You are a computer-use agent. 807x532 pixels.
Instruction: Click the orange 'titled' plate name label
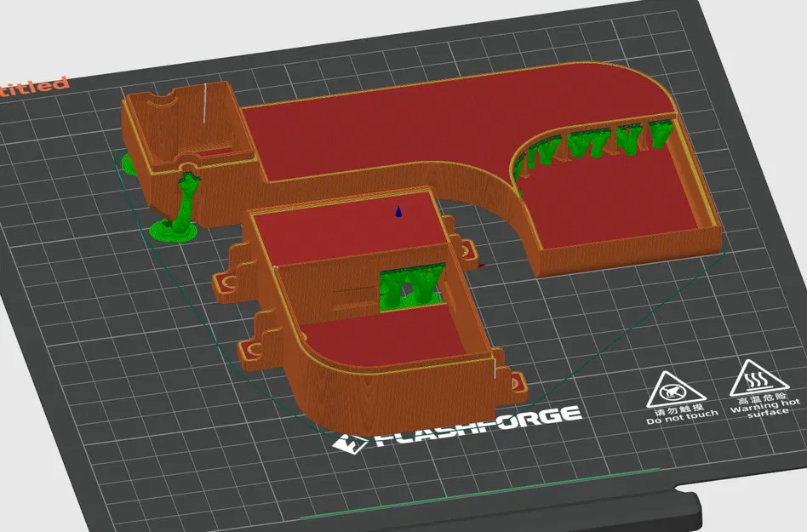33,87
